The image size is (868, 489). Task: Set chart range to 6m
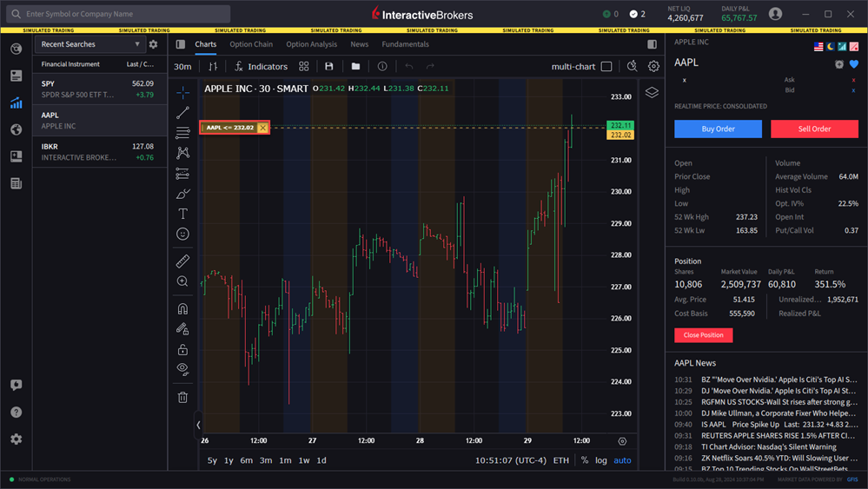click(x=247, y=460)
